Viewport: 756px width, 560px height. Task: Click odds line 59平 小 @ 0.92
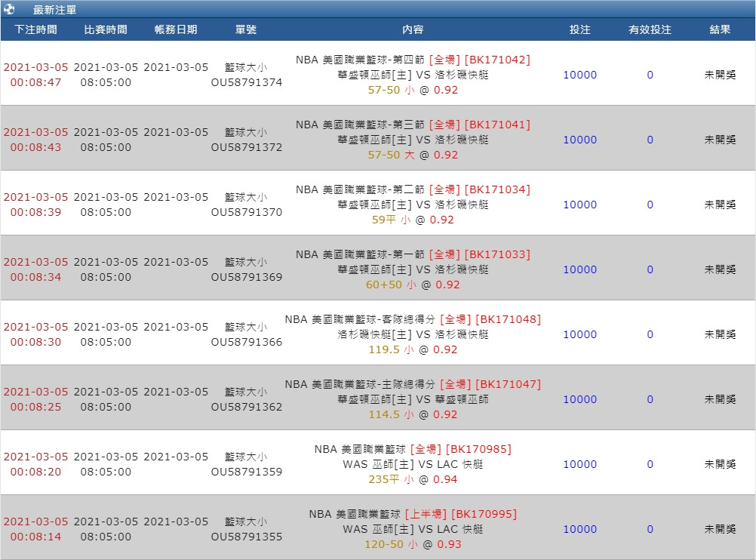pyautogui.click(x=413, y=220)
